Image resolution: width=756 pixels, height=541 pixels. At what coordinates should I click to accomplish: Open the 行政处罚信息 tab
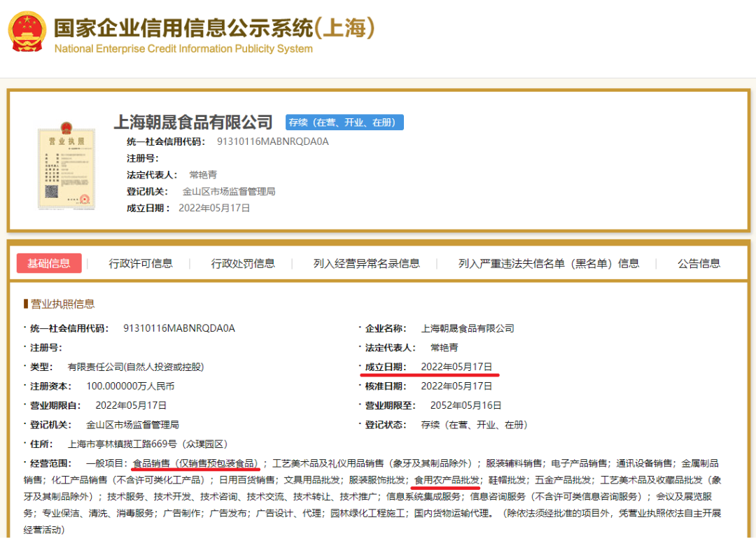point(242,263)
